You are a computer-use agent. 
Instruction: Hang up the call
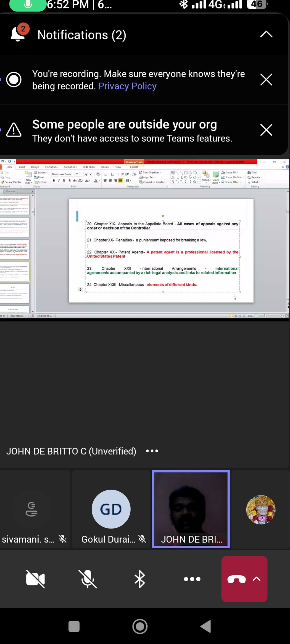pos(236,579)
